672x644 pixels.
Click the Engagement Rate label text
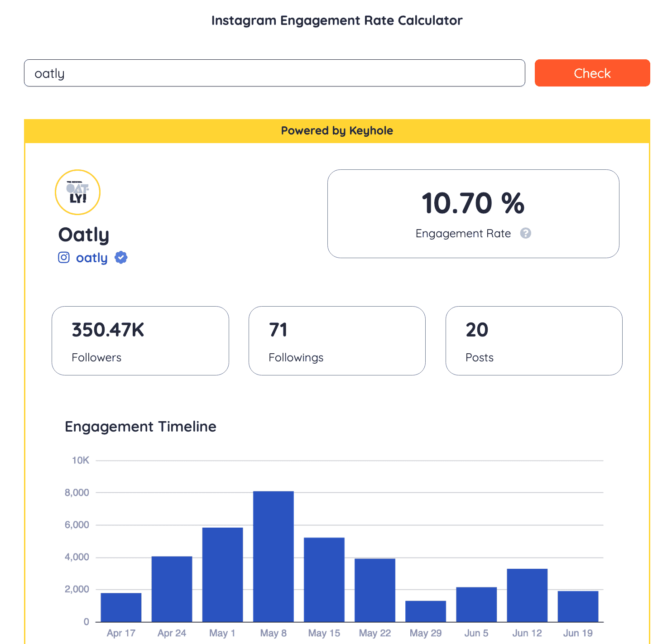tap(463, 233)
